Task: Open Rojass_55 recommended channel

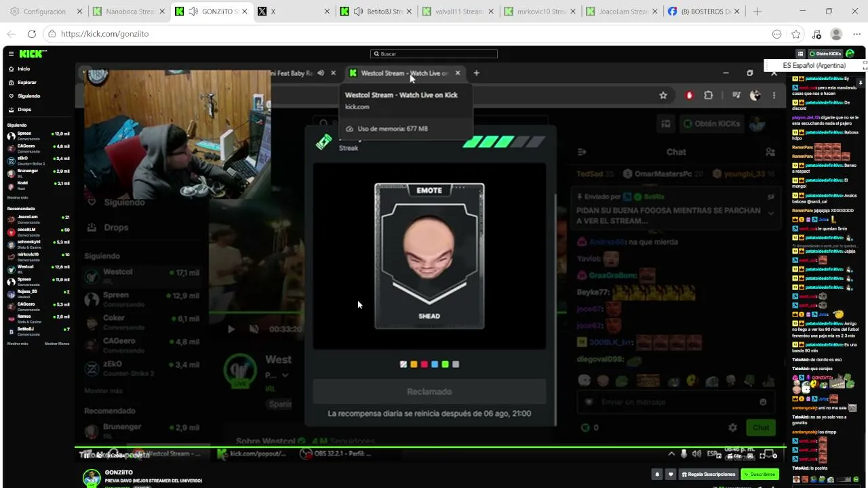Action: [x=39, y=293]
